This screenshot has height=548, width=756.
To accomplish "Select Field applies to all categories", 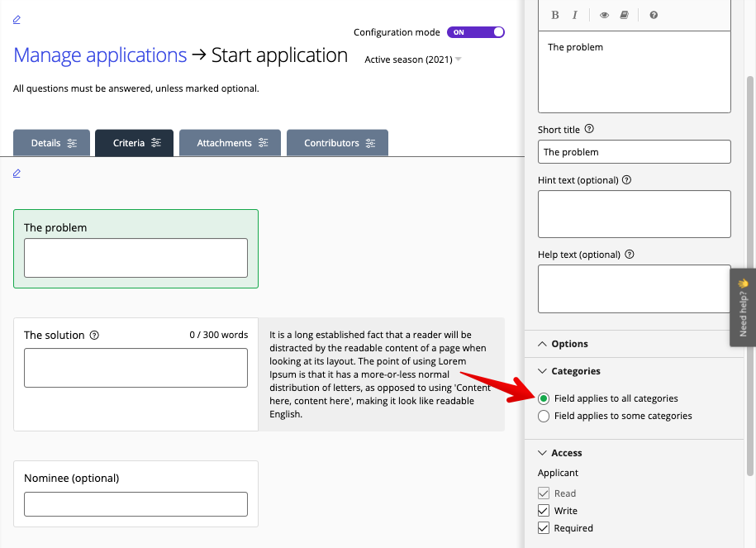I will pyautogui.click(x=544, y=398).
